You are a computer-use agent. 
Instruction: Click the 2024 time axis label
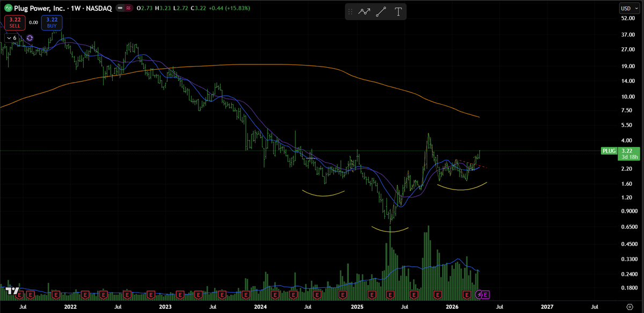260,306
